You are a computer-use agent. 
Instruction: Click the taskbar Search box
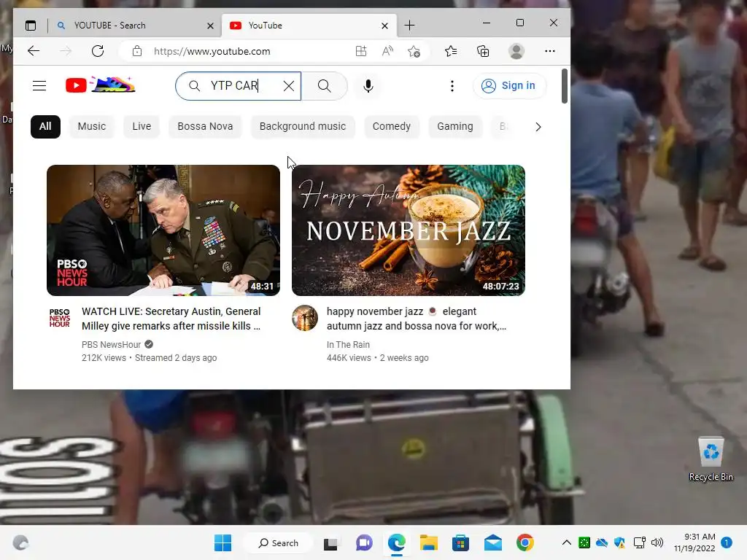point(278,542)
